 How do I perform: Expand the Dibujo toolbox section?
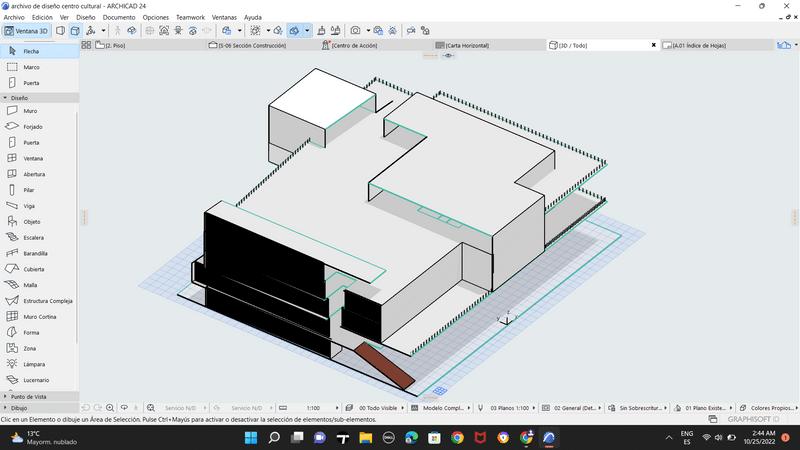[19, 408]
